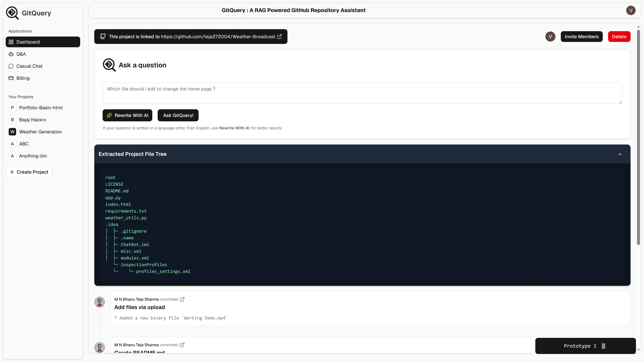Select the Portfolio-Basic-html project
This screenshot has width=644, height=362.
pos(41,108)
